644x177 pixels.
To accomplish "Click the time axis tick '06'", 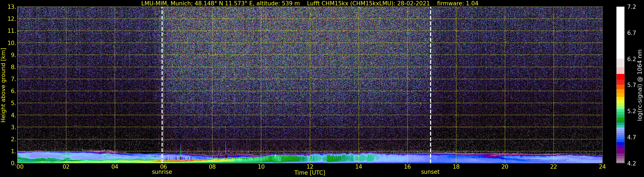I will (163, 167).
